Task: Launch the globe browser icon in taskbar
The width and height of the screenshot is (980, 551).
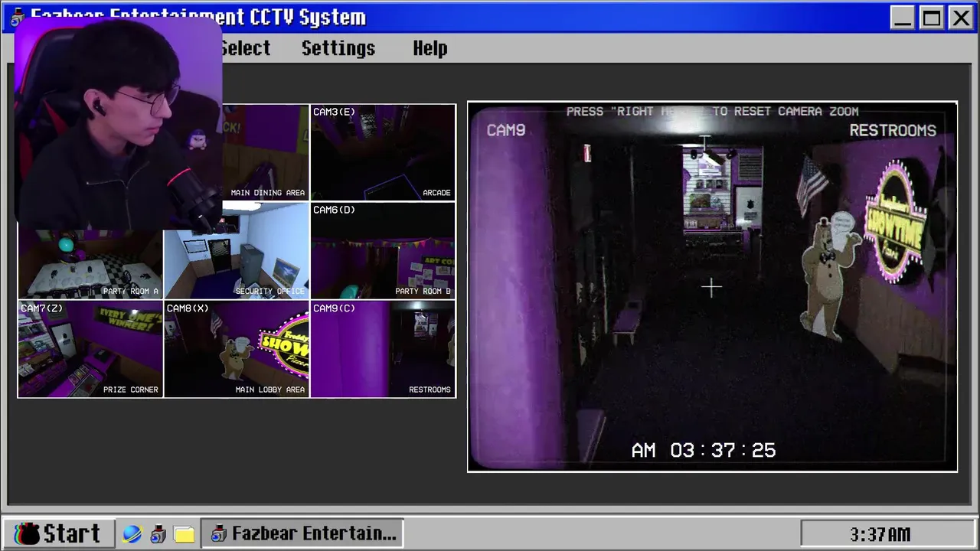Action: pos(132,533)
